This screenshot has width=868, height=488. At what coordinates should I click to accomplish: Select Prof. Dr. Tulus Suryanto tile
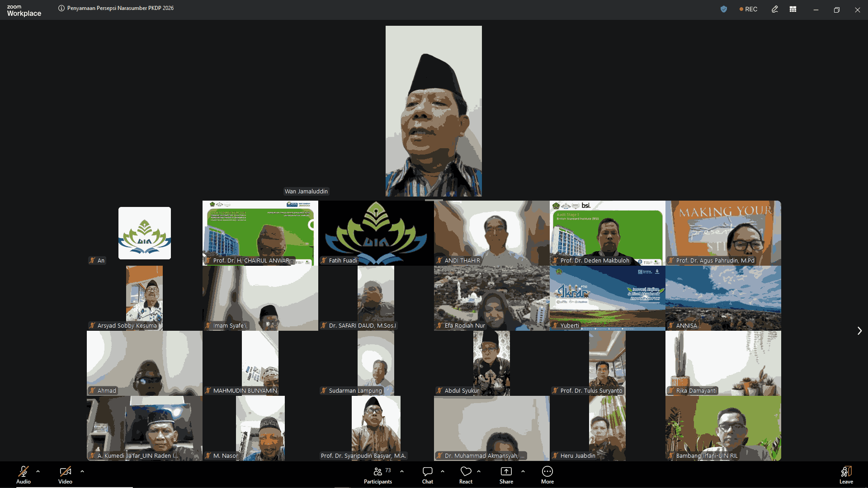point(608,363)
